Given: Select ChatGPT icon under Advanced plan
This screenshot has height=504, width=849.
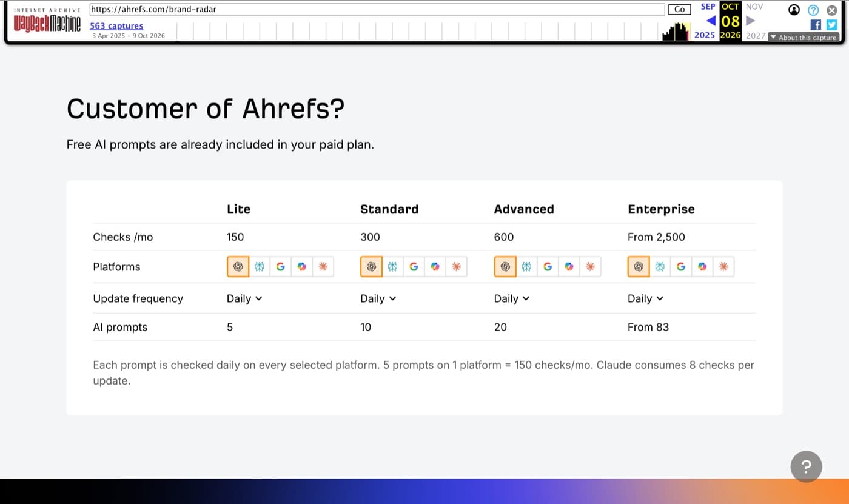Looking at the screenshot, I should point(505,266).
